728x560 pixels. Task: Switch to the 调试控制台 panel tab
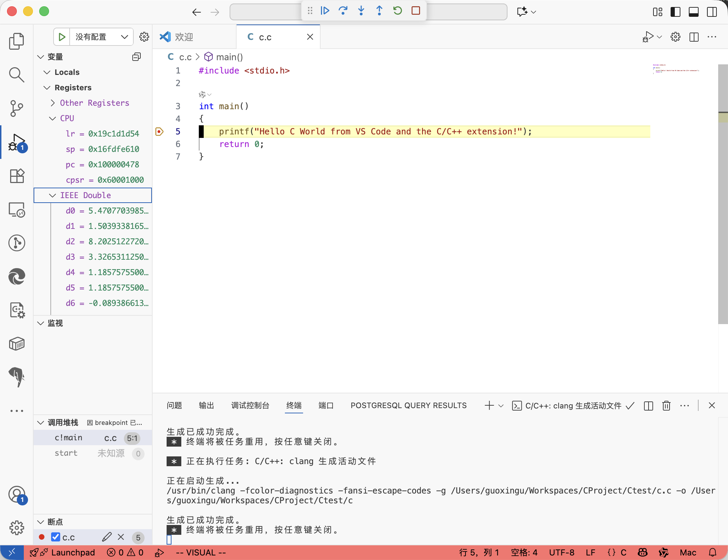click(250, 406)
